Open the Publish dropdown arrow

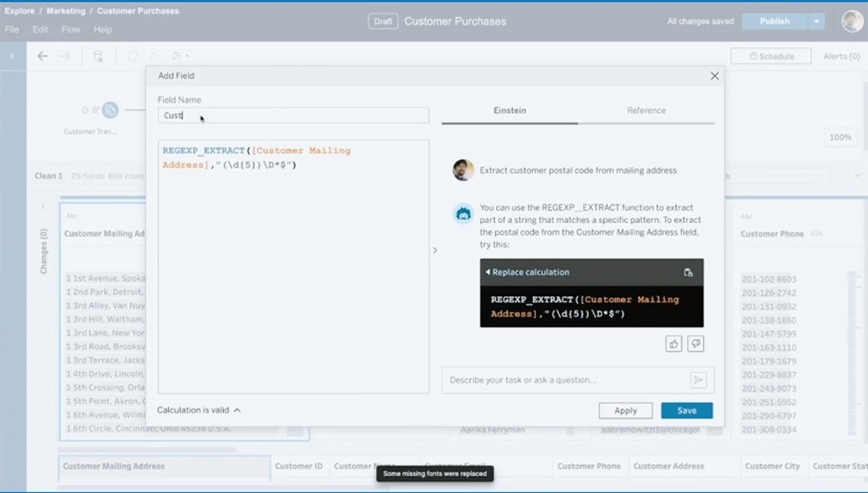click(817, 21)
